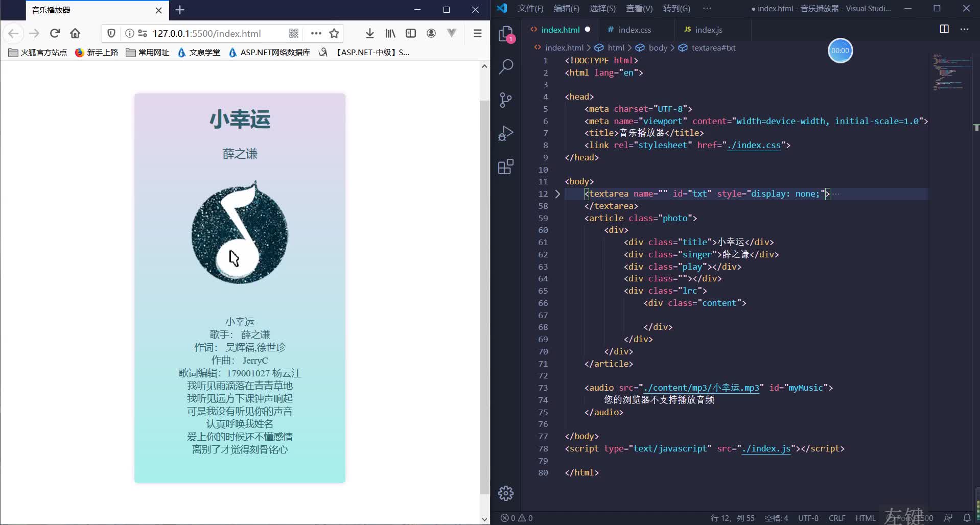Go to the Firefox home page
The width and height of the screenshot is (980, 525).
(x=75, y=33)
